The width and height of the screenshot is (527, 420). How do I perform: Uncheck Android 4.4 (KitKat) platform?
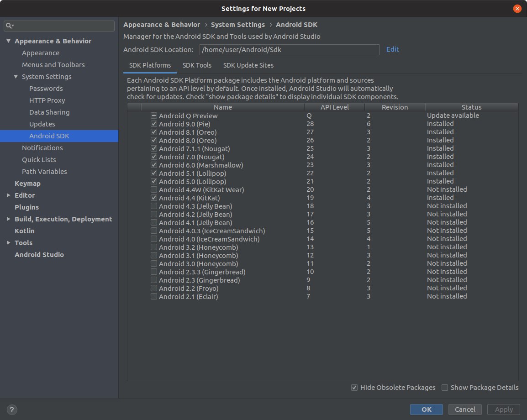tap(153, 198)
